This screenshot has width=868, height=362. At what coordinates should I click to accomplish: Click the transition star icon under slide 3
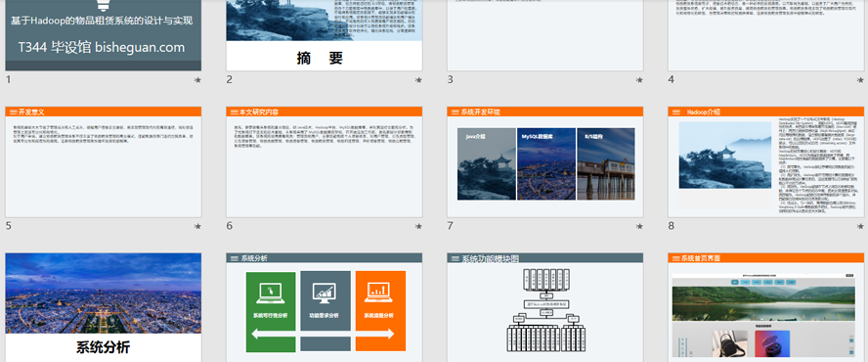[639, 80]
